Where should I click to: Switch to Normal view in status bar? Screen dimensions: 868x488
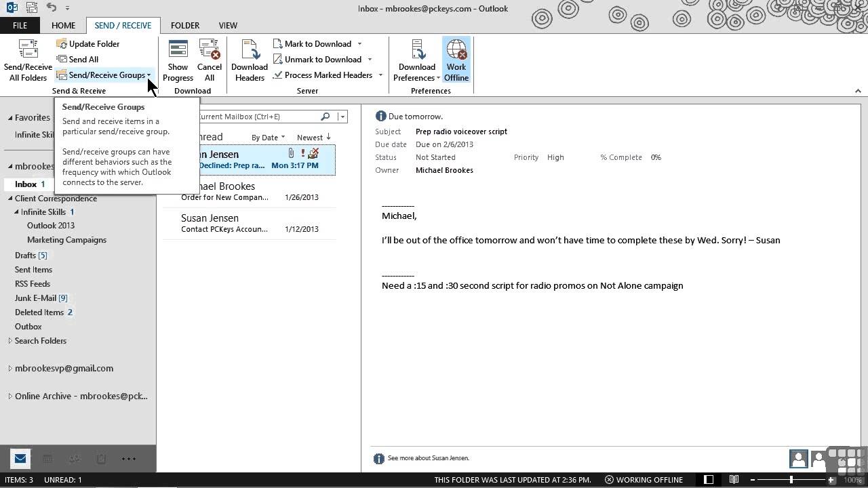coord(709,480)
